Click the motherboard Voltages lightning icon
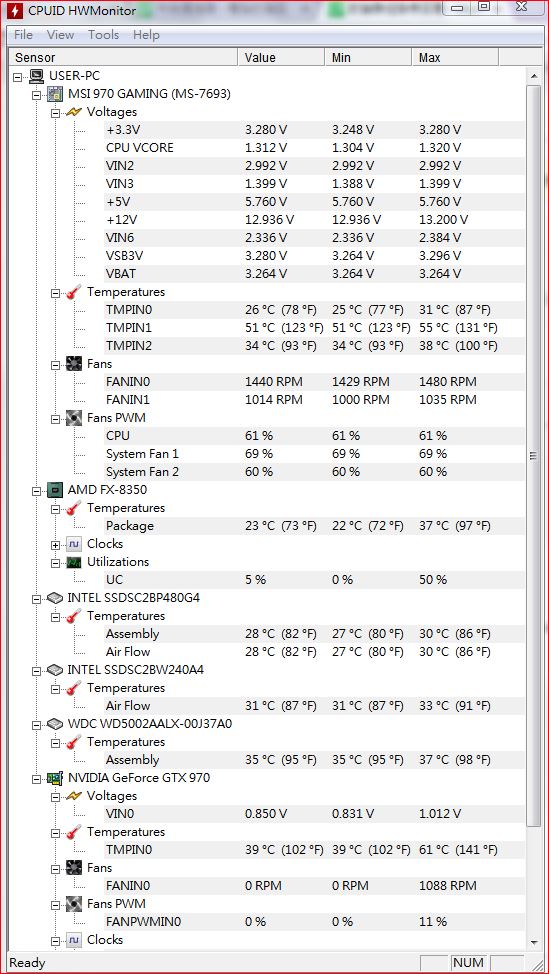This screenshot has height=974, width=549. tap(75, 112)
